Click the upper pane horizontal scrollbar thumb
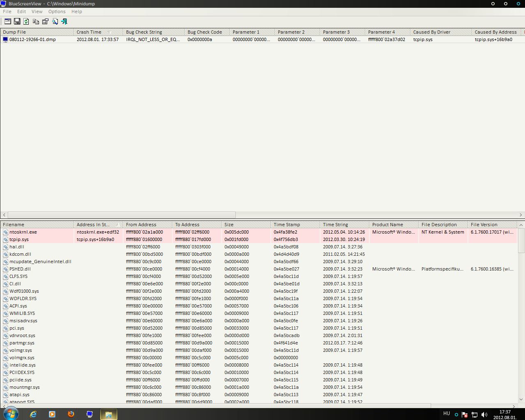 click(122, 215)
